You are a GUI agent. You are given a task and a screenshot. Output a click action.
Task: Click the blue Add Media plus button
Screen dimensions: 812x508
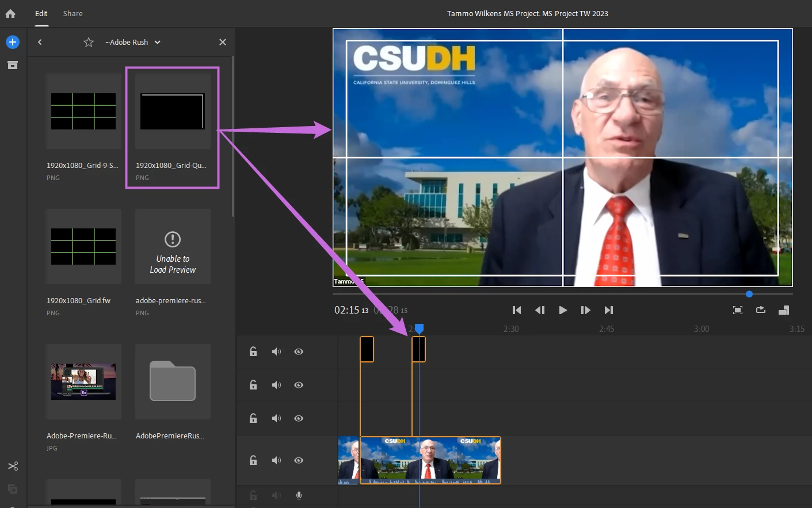[13, 42]
